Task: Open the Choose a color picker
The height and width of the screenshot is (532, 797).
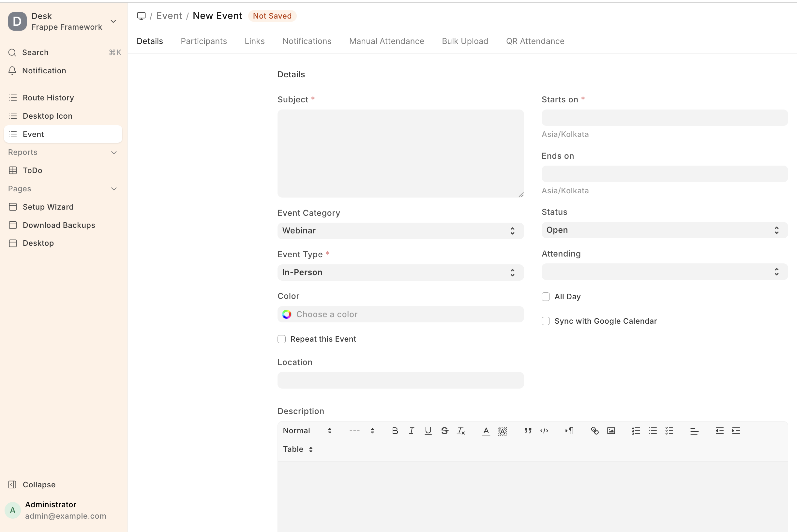Action: click(400, 314)
